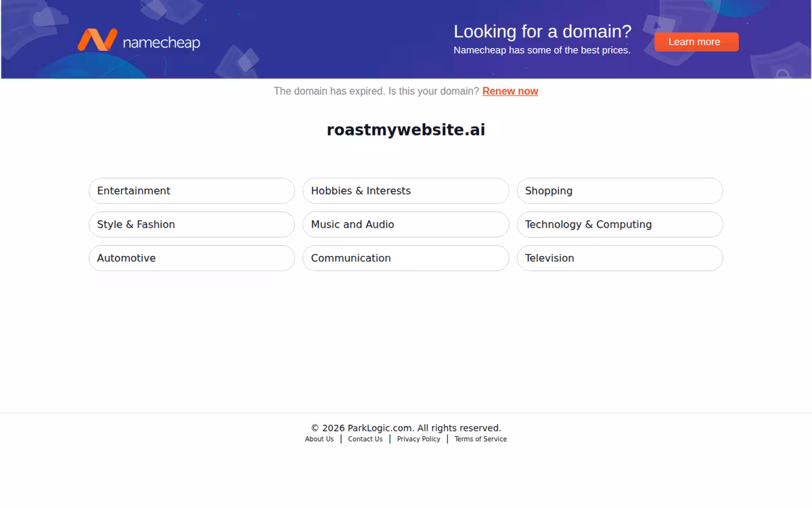The image size is (812, 508).
Task: Click the Learn more button
Action: click(x=696, y=42)
